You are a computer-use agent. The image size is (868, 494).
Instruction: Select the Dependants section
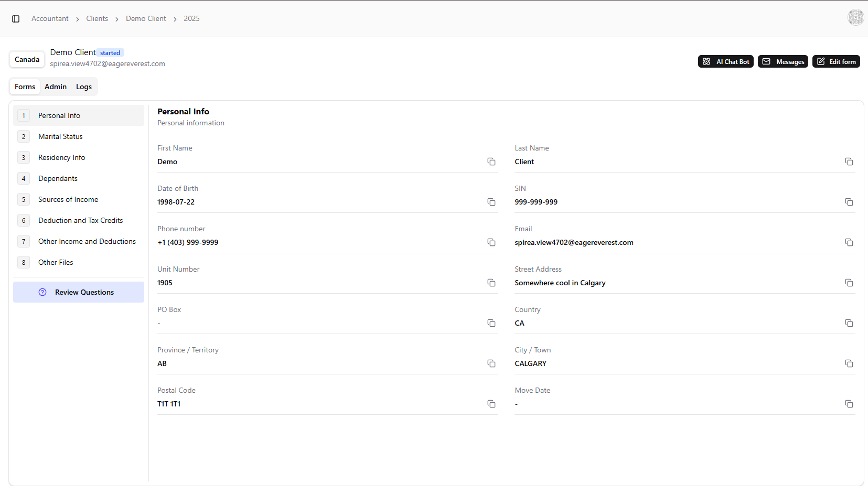point(79,178)
